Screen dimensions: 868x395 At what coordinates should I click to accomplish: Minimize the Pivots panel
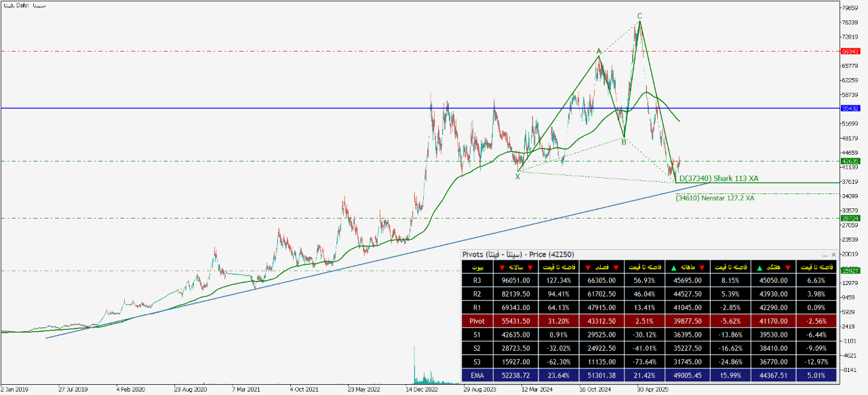(825, 255)
